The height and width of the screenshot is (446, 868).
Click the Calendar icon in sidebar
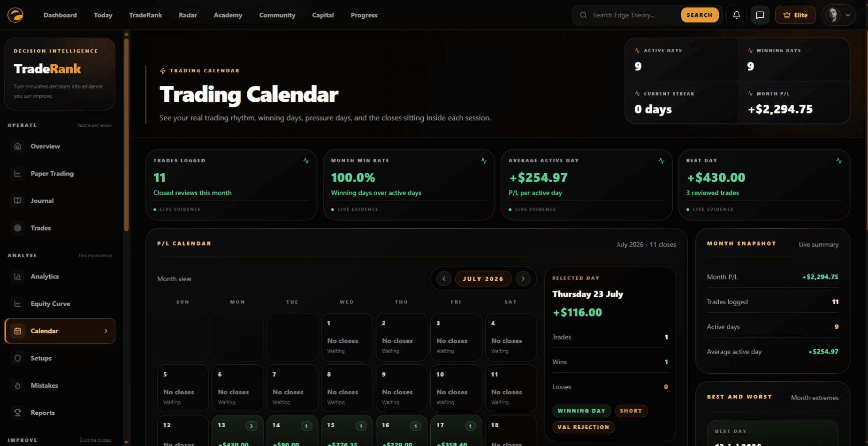click(x=17, y=331)
